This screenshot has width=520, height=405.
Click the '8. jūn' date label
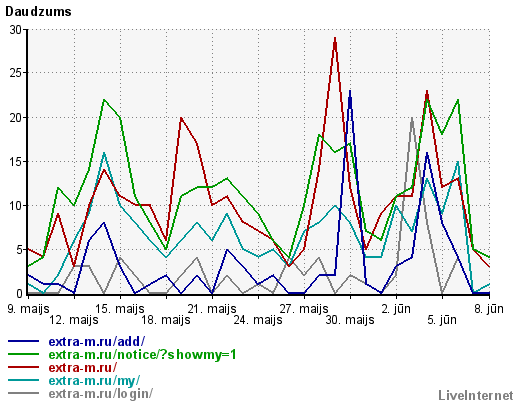pos(489,309)
